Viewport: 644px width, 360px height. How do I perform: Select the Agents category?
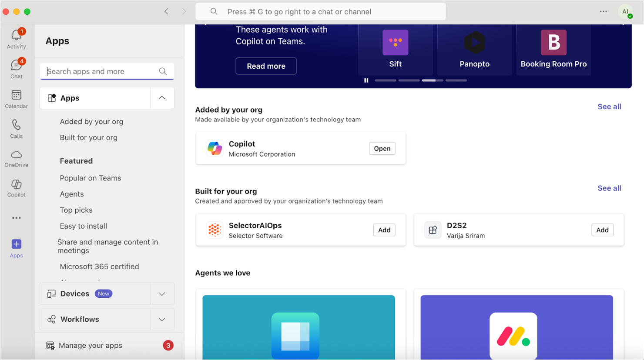pyautogui.click(x=72, y=194)
